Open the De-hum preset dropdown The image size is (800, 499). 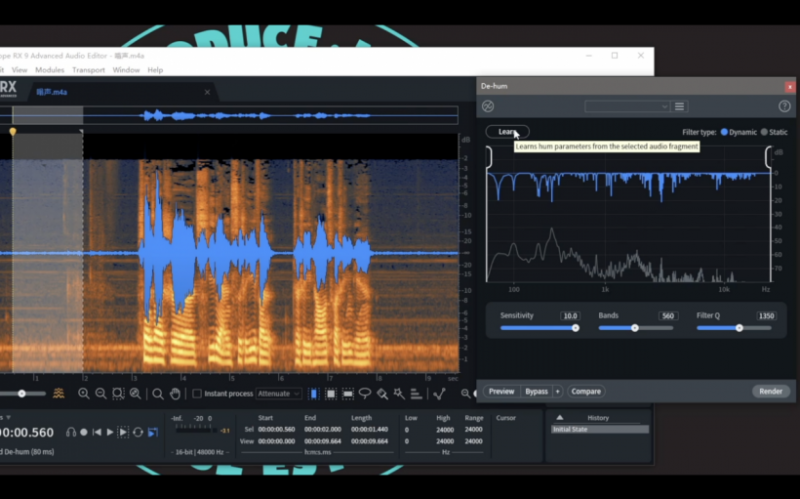click(x=627, y=106)
